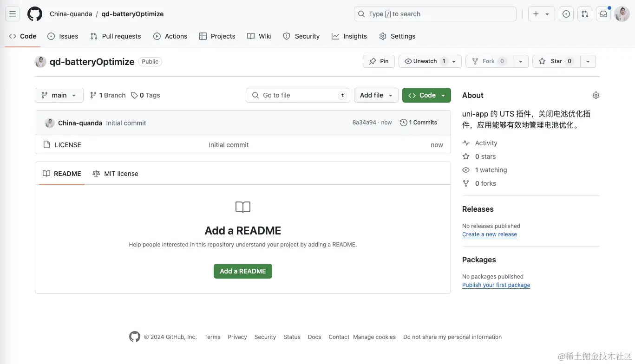Open the LICENSE file
Viewport: 635px width, 364px height.
[68, 145]
